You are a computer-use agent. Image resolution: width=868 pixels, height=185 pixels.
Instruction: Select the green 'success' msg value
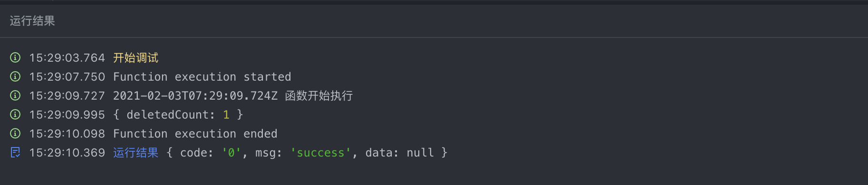point(320,153)
